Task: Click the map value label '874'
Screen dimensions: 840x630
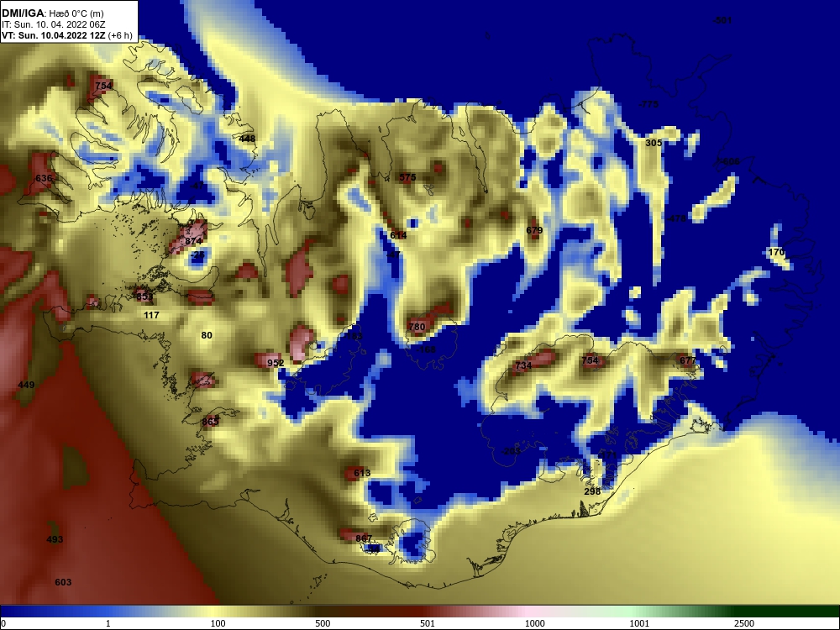Action: [x=193, y=241]
